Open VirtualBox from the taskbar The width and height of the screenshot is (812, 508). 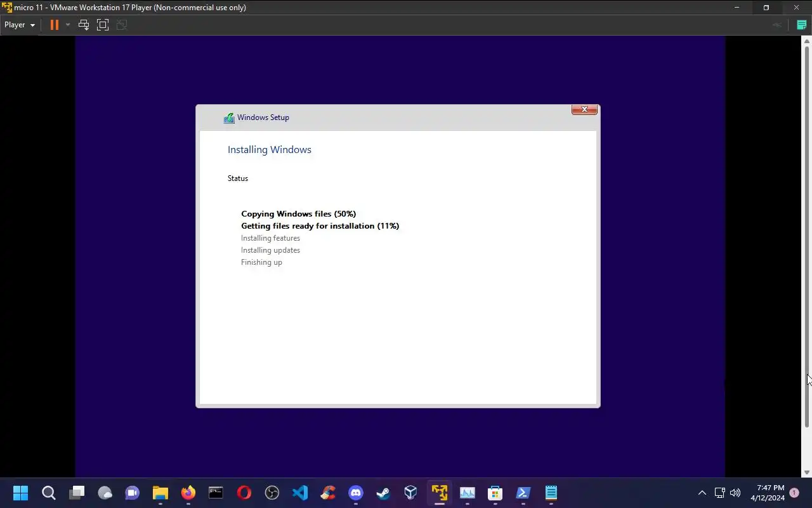pos(411,493)
